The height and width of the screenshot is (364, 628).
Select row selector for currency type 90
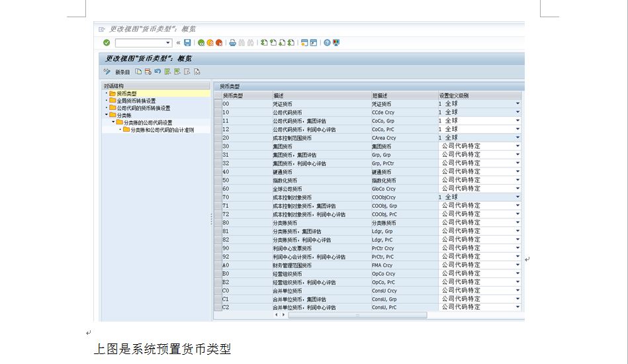pos(218,248)
